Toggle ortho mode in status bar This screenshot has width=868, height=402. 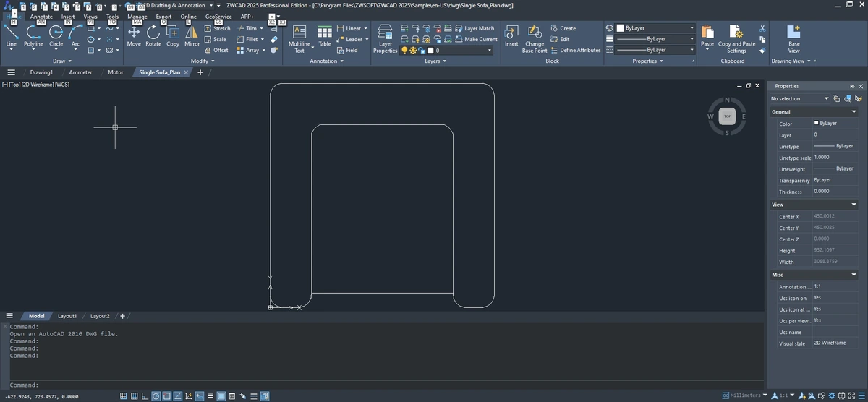point(145,396)
